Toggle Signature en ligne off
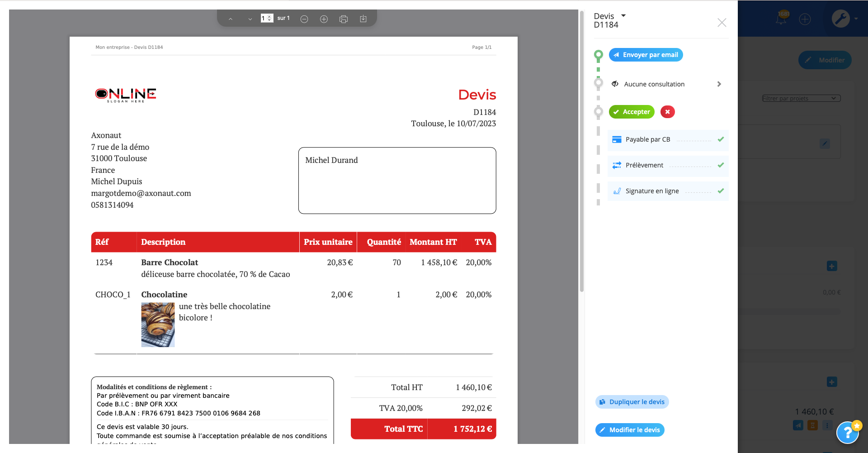 click(x=721, y=191)
